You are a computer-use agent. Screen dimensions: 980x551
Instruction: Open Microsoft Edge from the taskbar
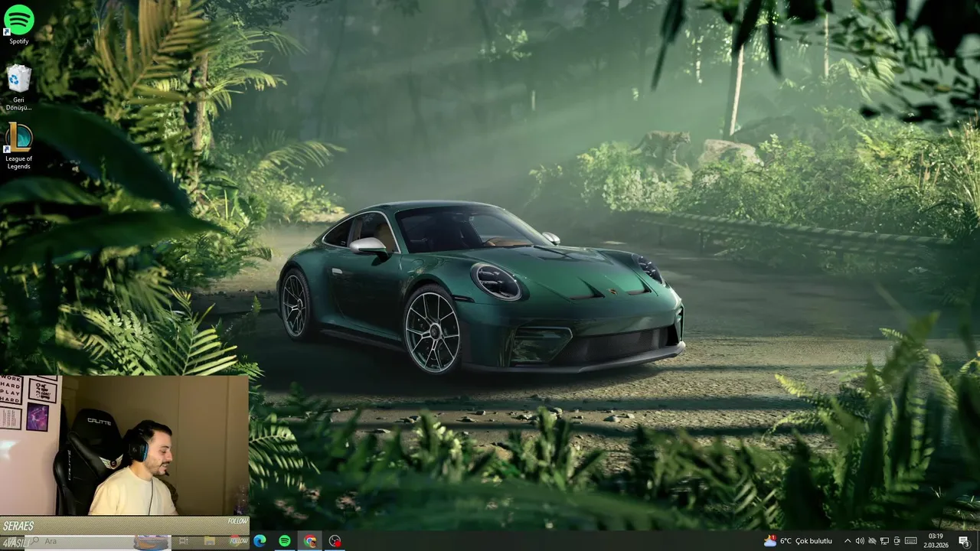click(260, 541)
